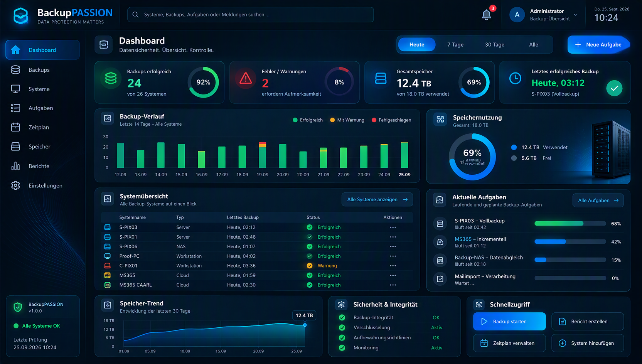Click the Gesamtspeicher storage icon

click(x=381, y=78)
